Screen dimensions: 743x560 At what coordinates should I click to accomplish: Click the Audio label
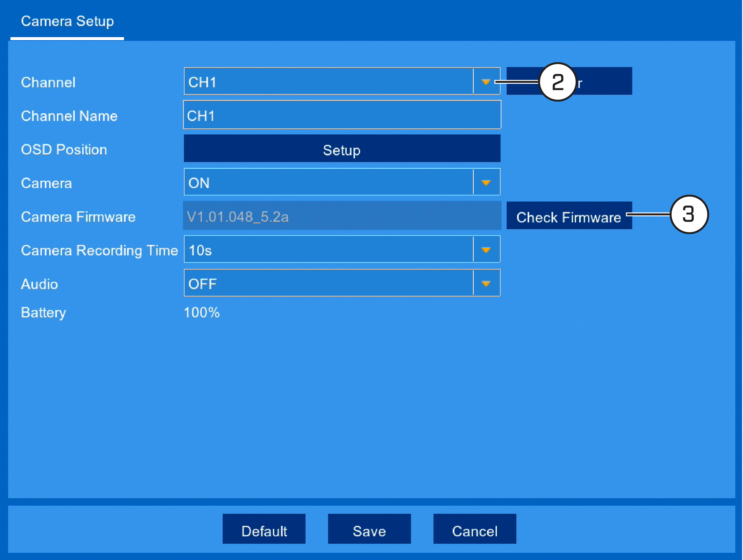[39, 284]
